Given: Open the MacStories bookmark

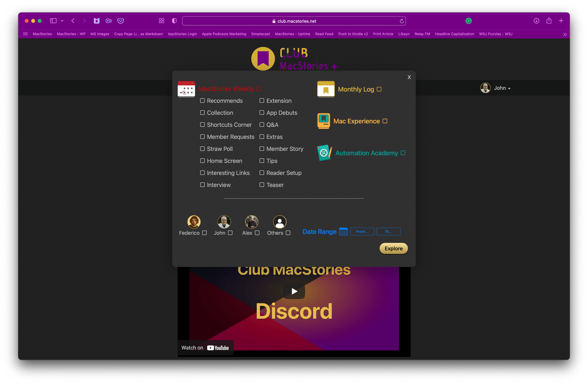Looking at the screenshot, I should [x=42, y=34].
